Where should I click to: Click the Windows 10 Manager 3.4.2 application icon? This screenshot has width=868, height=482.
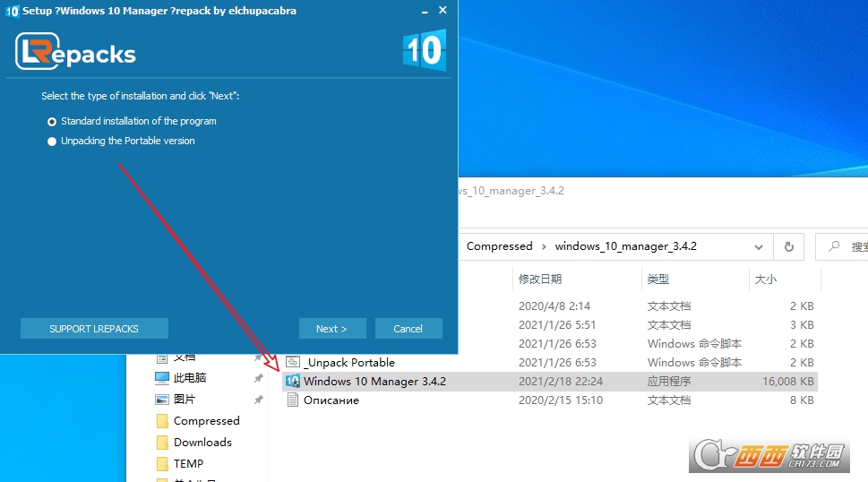point(292,382)
